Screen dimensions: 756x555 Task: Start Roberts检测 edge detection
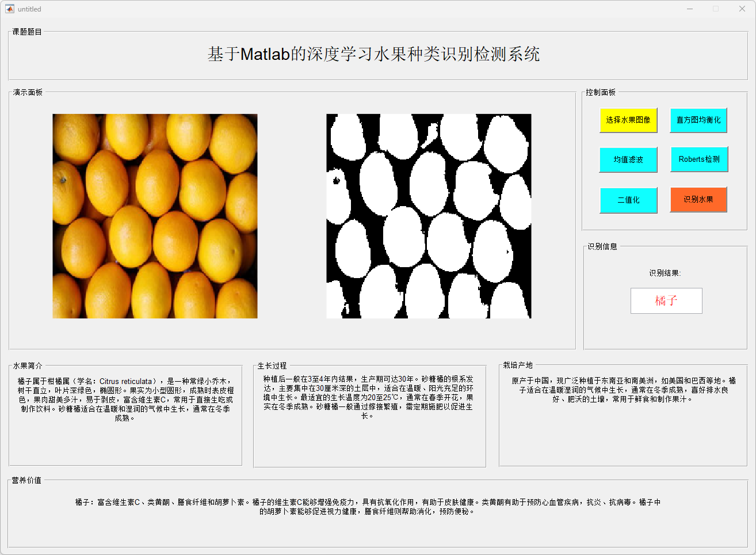pos(698,159)
